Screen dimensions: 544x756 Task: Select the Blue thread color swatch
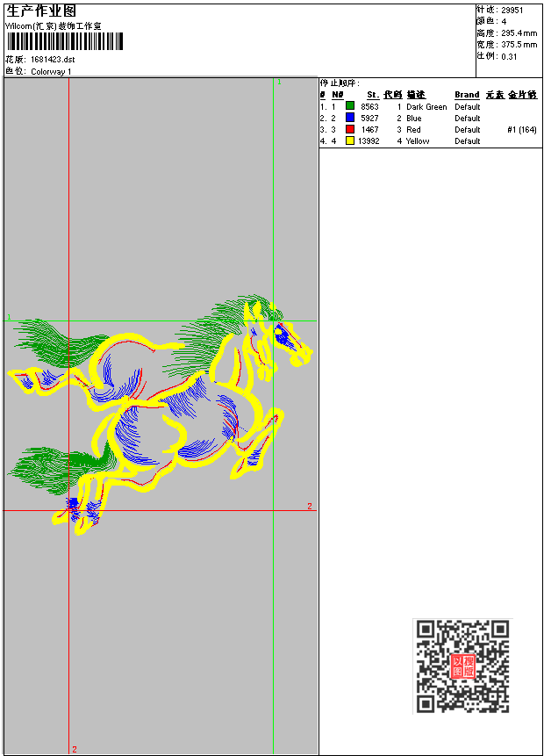[350, 119]
